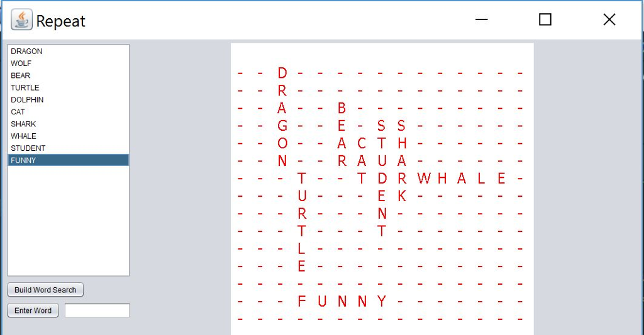Click the letter F of FUNNY in the grid

tap(301, 301)
